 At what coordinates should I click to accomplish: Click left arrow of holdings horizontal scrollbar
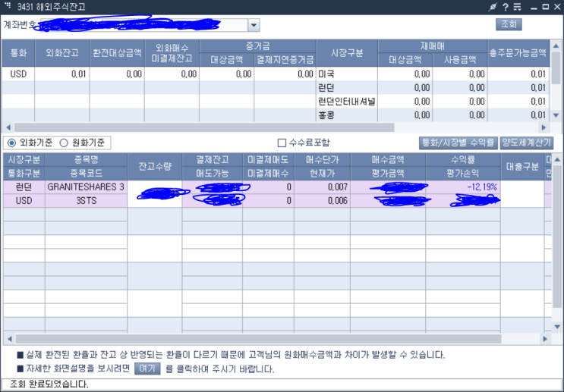[x=10, y=338]
